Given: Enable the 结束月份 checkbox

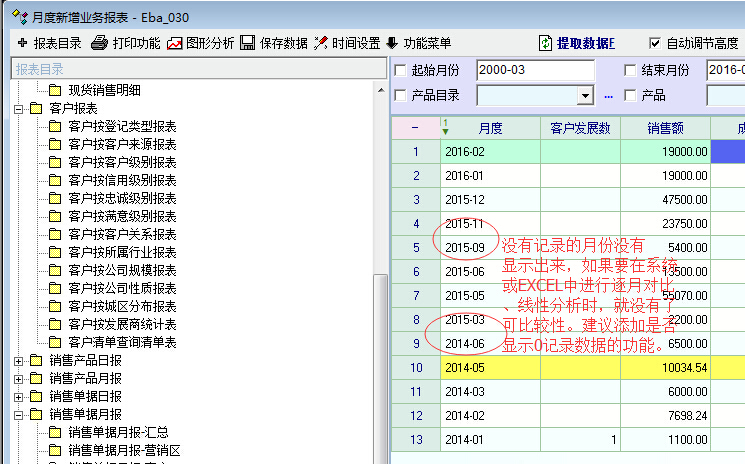Looking at the screenshot, I should [630, 70].
